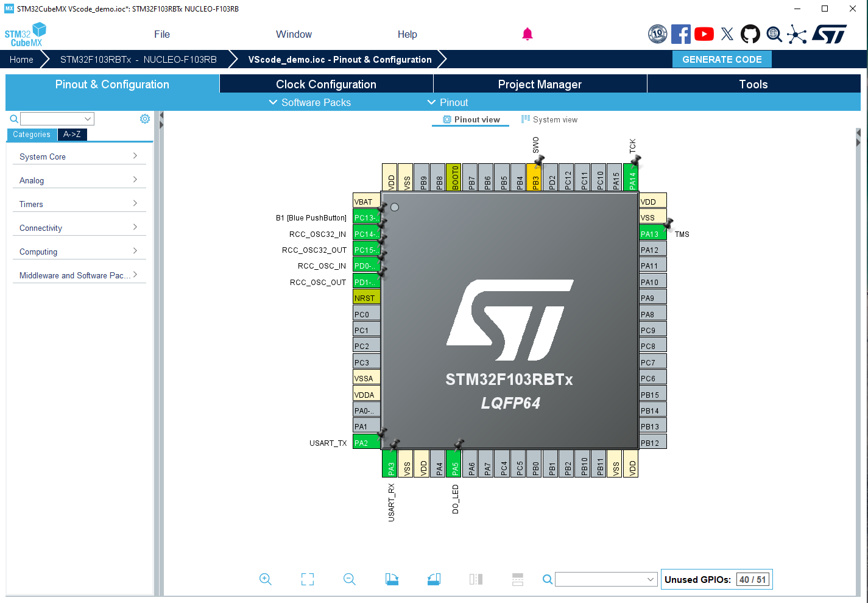Image resolution: width=868 pixels, height=603 pixels.
Task: Click unassigned pin PA9
Action: pos(653,297)
